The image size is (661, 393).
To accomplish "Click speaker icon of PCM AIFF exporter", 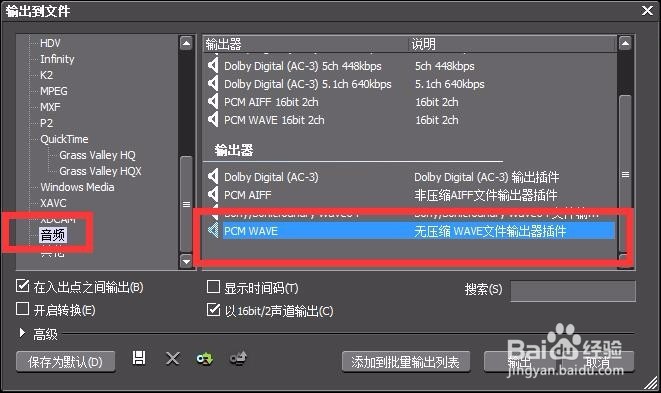I will 213,195.
